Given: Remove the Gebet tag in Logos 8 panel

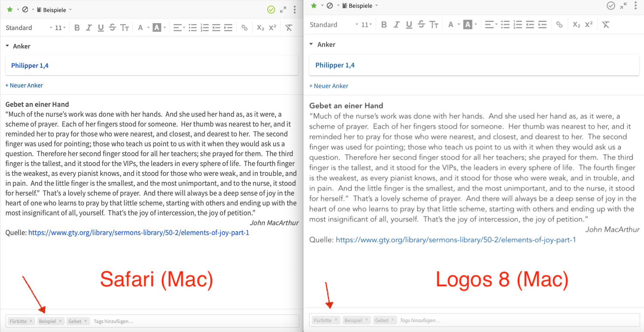Looking at the screenshot, I should (393, 320).
